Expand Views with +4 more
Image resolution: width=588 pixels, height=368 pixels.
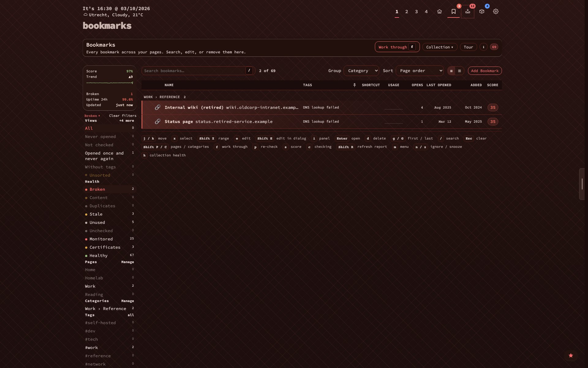pyautogui.click(x=126, y=121)
